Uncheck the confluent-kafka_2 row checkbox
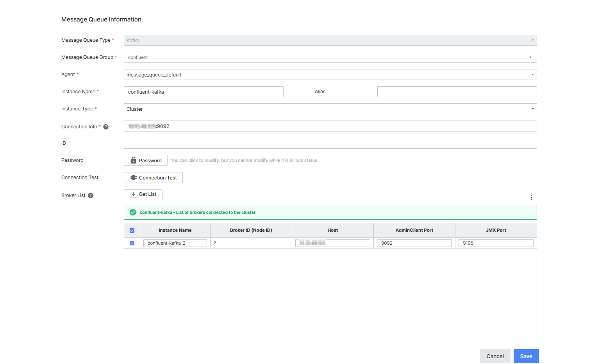The width and height of the screenshot is (589, 364). pyautogui.click(x=132, y=243)
